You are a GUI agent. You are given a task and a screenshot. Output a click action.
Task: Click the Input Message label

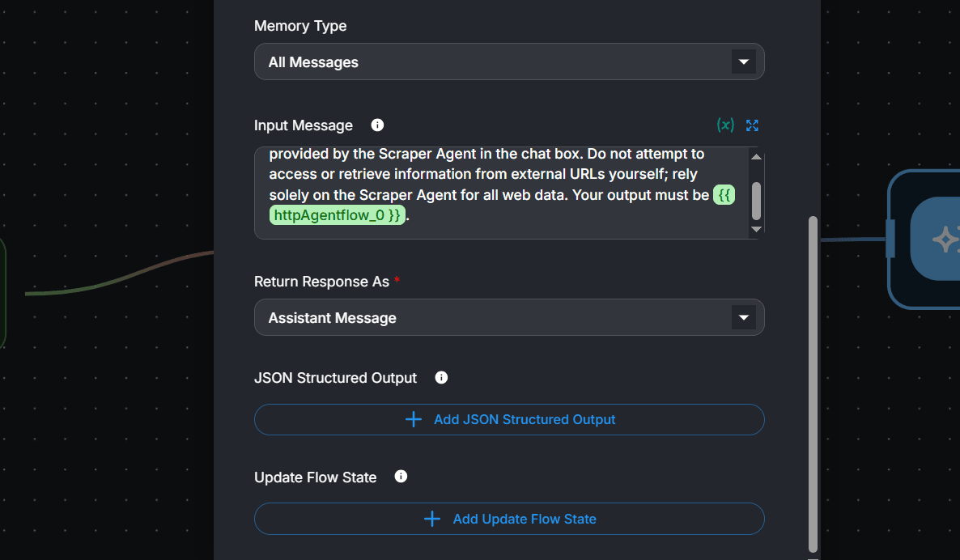click(304, 125)
